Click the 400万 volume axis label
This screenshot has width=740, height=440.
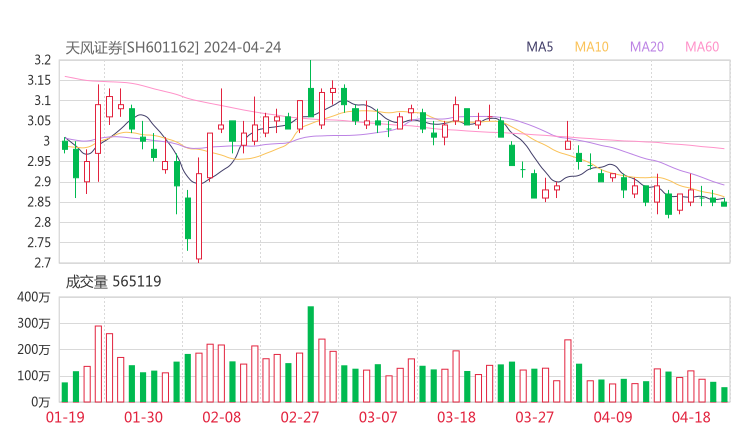point(34,297)
